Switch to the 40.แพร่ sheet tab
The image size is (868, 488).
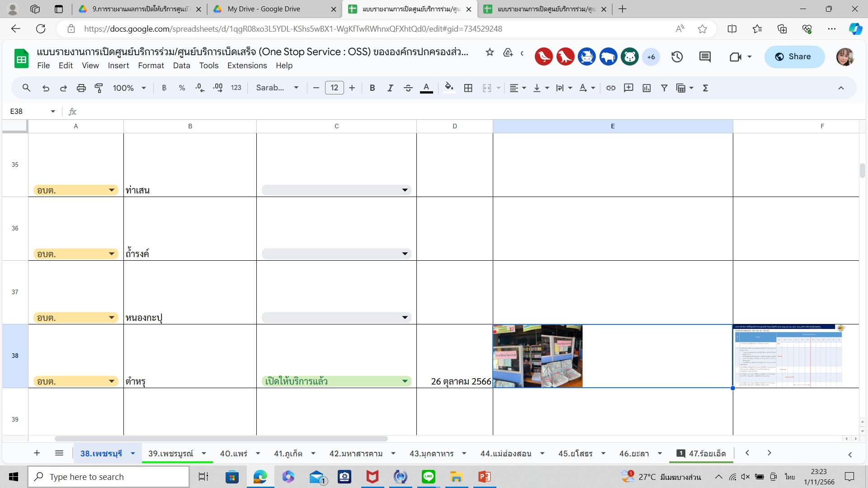(x=233, y=453)
